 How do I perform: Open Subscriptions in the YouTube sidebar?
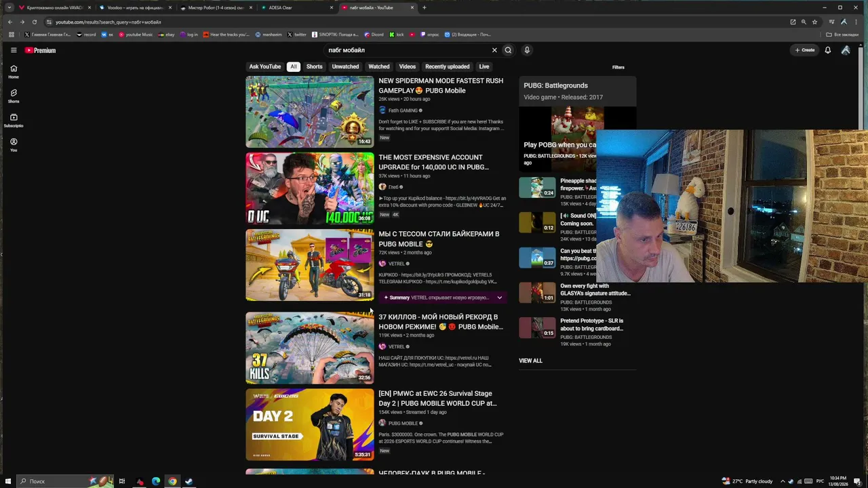pos(14,120)
